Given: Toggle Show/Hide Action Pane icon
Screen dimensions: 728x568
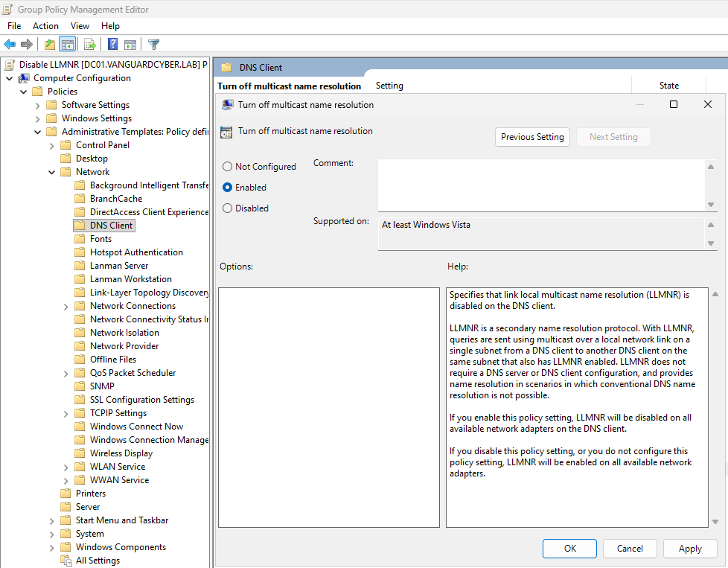Looking at the screenshot, I should click(x=130, y=45).
